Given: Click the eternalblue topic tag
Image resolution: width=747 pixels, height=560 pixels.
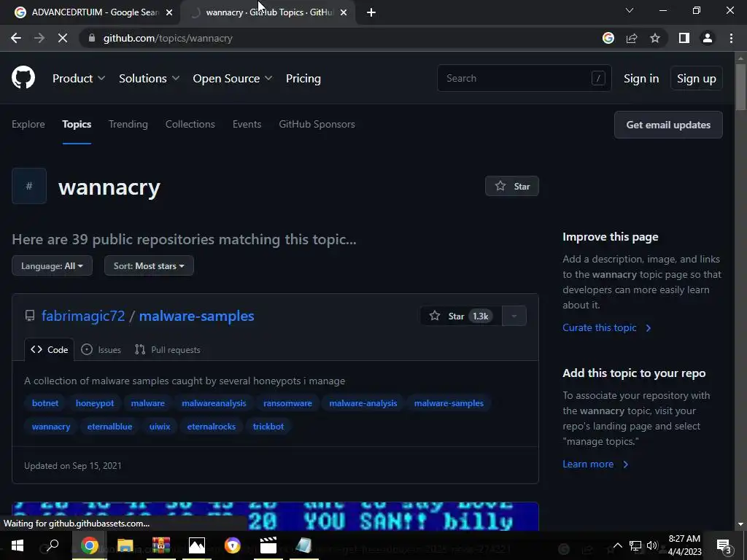Looking at the screenshot, I should pos(109,426).
